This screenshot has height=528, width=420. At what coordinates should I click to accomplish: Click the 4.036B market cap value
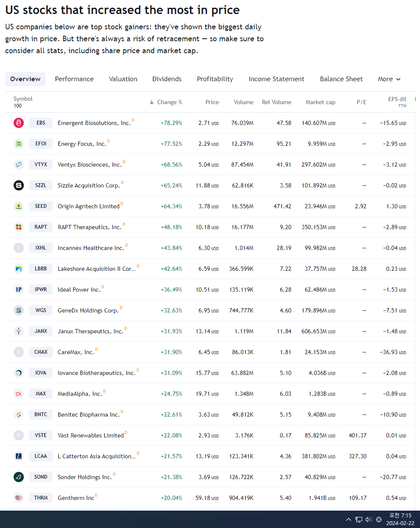pyautogui.click(x=322, y=373)
